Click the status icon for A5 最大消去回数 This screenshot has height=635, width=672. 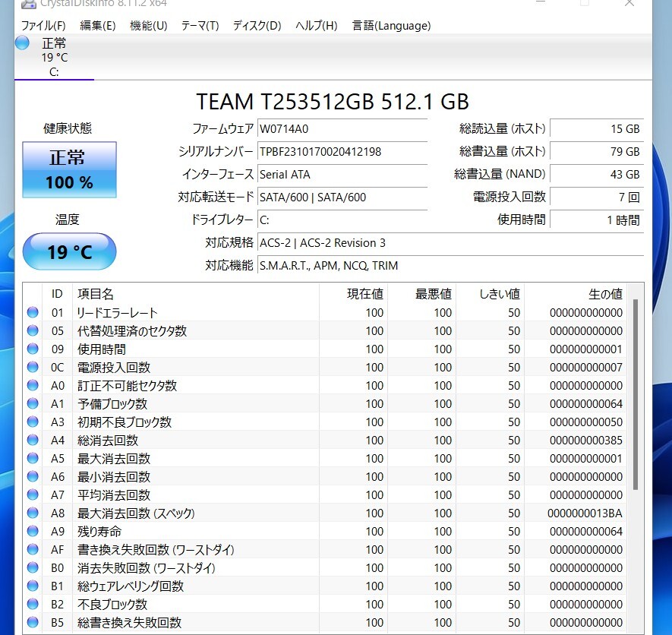click(33, 458)
